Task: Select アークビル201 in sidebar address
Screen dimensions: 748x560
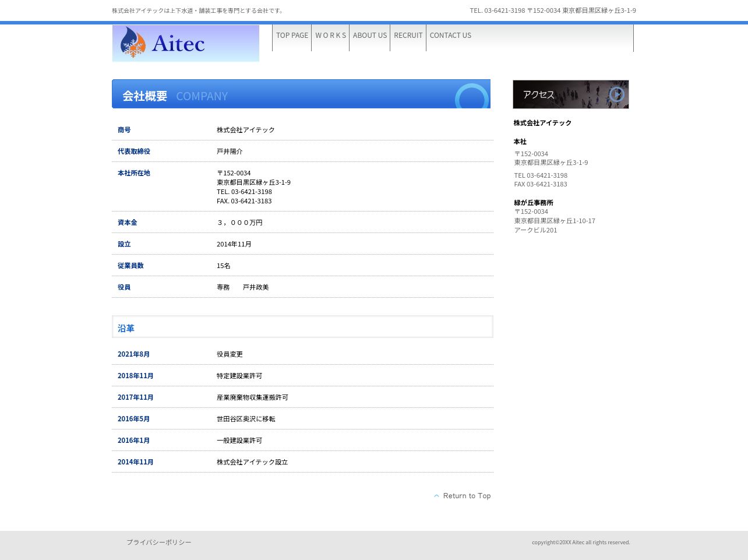Action: (535, 230)
